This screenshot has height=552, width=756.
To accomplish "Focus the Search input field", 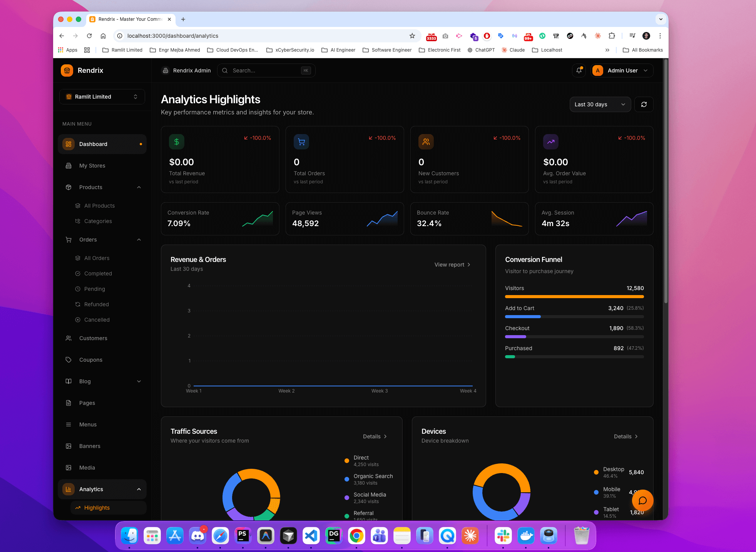I will pyautogui.click(x=266, y=70).
